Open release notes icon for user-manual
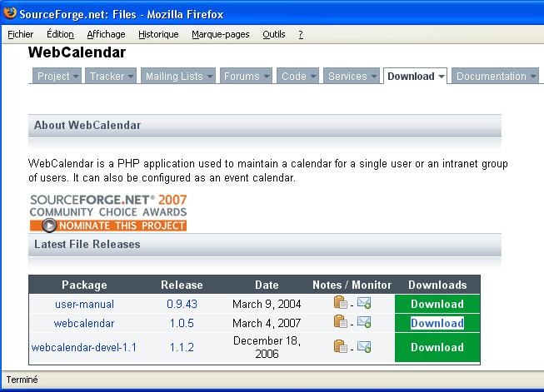The height and width of the screenshot is (392, 544). [x=341, y=302]
